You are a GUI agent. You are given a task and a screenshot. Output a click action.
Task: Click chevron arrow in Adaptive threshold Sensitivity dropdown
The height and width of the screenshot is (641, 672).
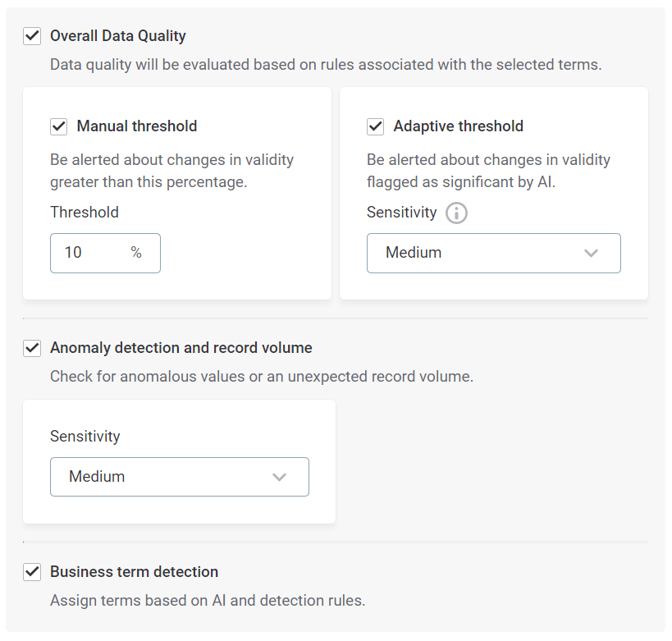591,253
